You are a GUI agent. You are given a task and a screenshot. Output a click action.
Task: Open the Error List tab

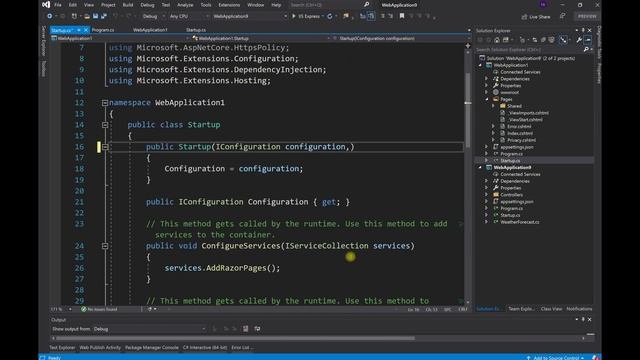point(242,348)
